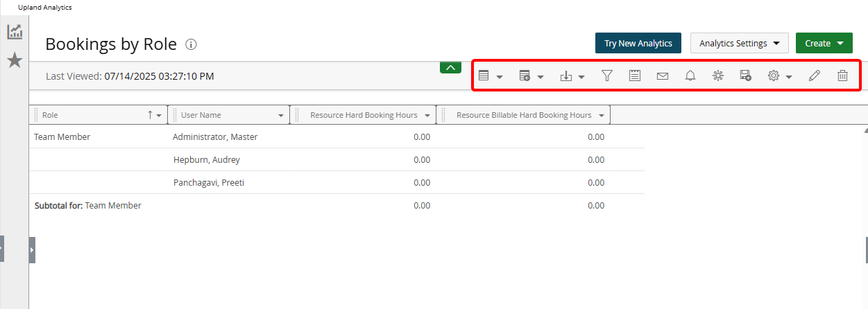Click the save-as disk icon with plus

pyautogui.click(x=746, y=76)
